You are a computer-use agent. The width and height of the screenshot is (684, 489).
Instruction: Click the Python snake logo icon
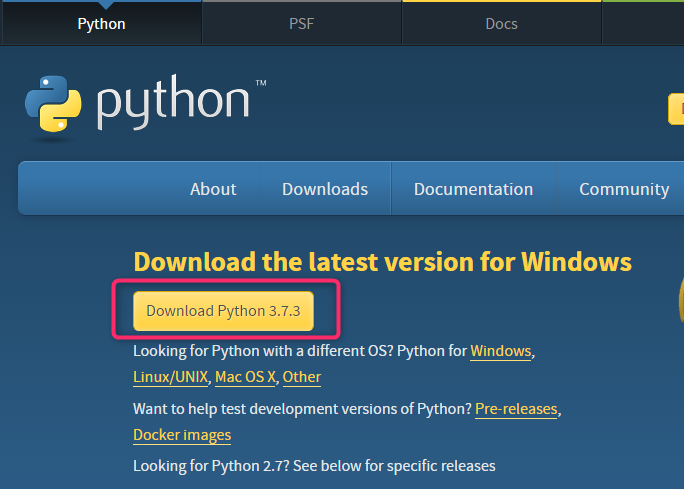tap(53, 104)
